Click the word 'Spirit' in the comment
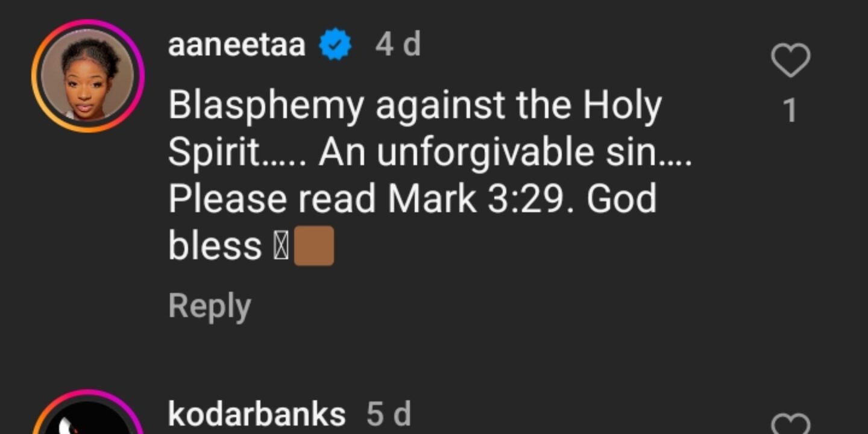Image resolution: width=868 pixels, height=434 pixels. [x=213, y=153]
